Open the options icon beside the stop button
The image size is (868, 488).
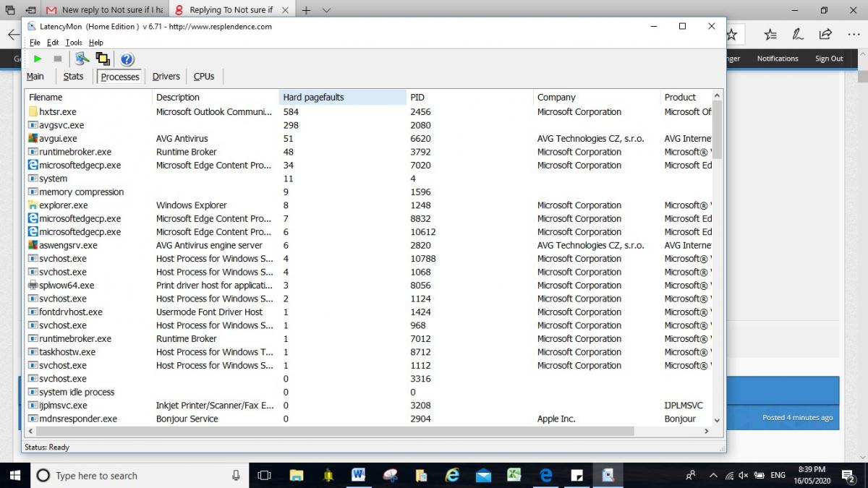pos(82,59)
